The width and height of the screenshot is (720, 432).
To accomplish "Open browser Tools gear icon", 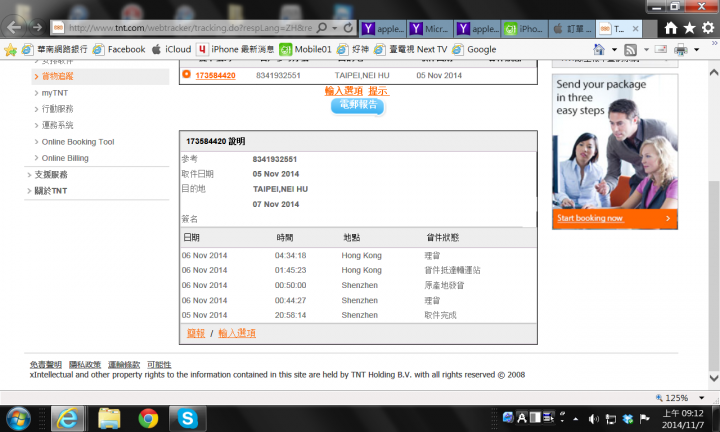I will click(x=708, y=28).
